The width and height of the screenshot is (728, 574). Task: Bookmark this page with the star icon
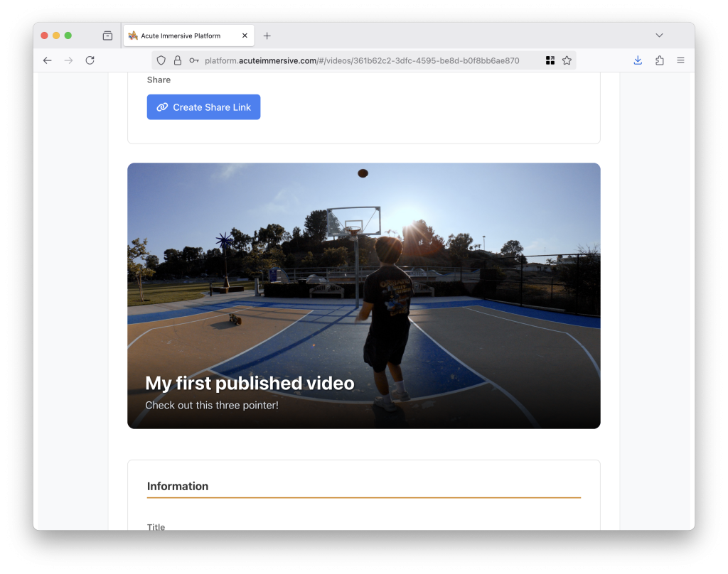tap(567, 60)
